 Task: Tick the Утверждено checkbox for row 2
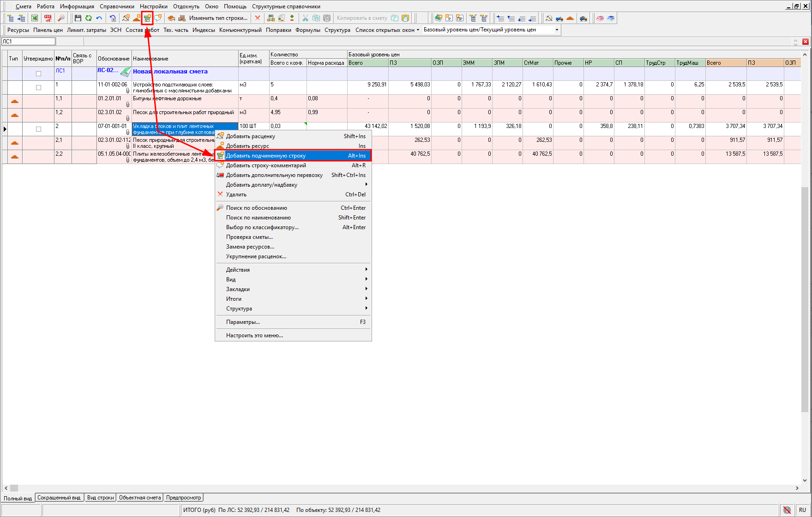38,129
